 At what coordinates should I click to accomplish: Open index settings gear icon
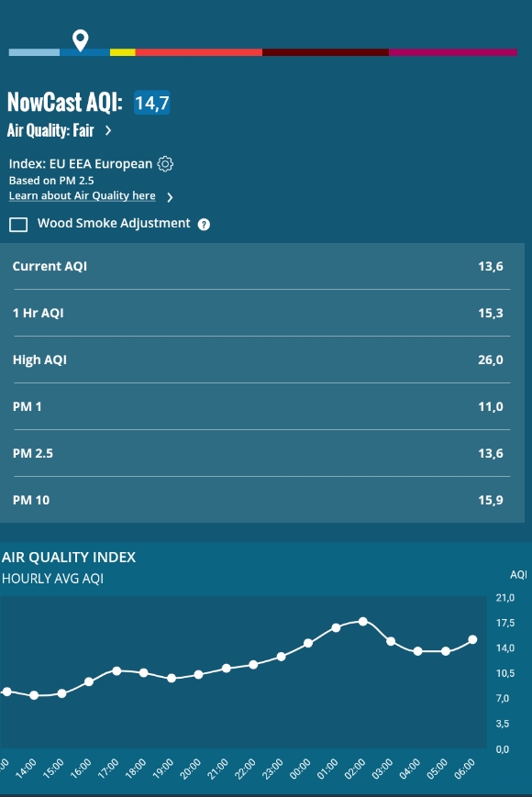click(165, 163)
